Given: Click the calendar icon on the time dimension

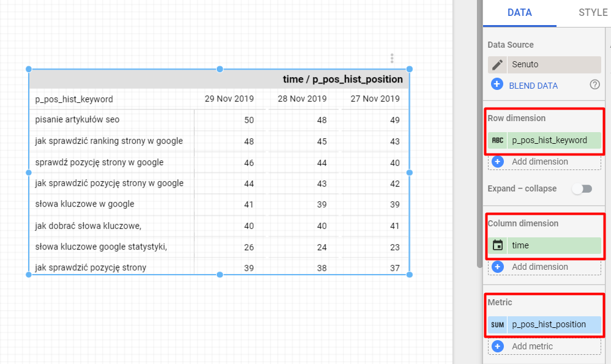Looking at the screenshot, I should (x=498, y=245).
